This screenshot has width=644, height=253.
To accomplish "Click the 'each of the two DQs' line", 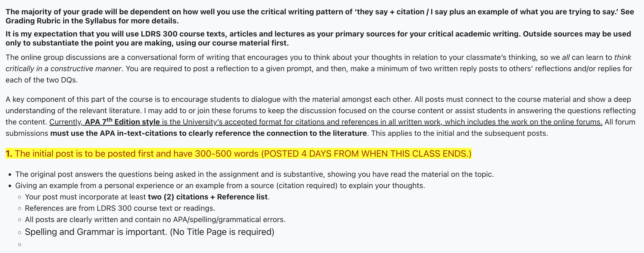I will tap(42, 80).
